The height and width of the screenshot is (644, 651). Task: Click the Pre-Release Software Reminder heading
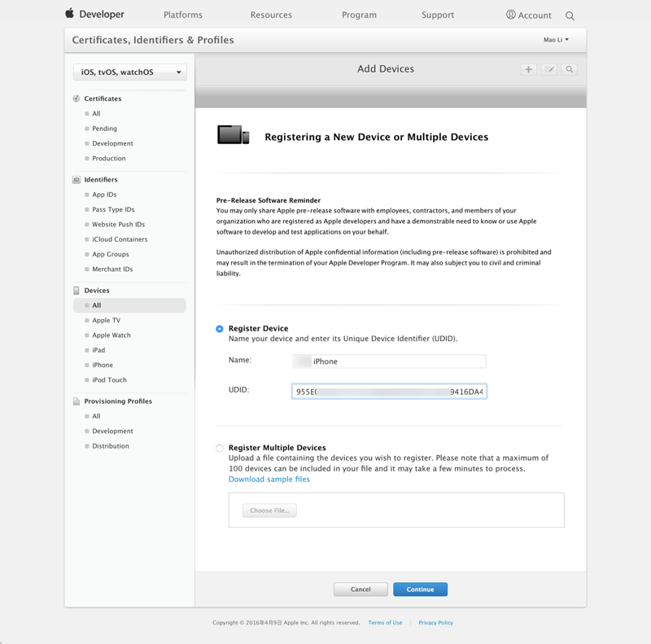coord(269,200)
